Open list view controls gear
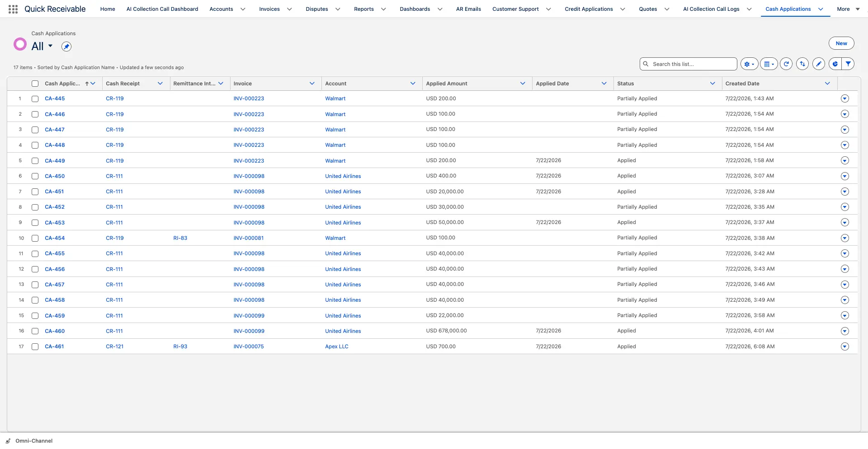This screenshot has width=868, height=449. [749, 64]
